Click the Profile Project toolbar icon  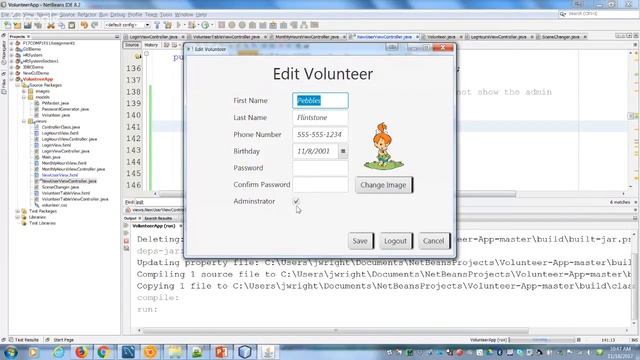(x=205, y=25)
